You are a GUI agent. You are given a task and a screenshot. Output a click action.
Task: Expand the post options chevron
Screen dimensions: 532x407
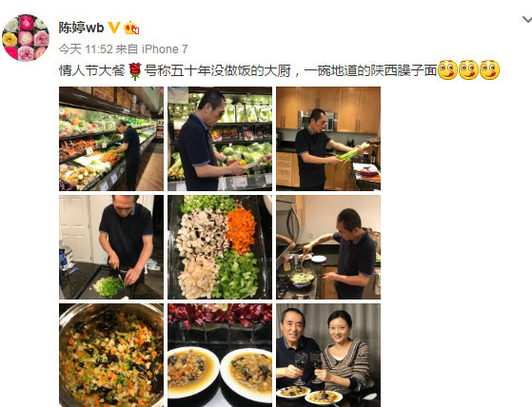click(526, 20)
